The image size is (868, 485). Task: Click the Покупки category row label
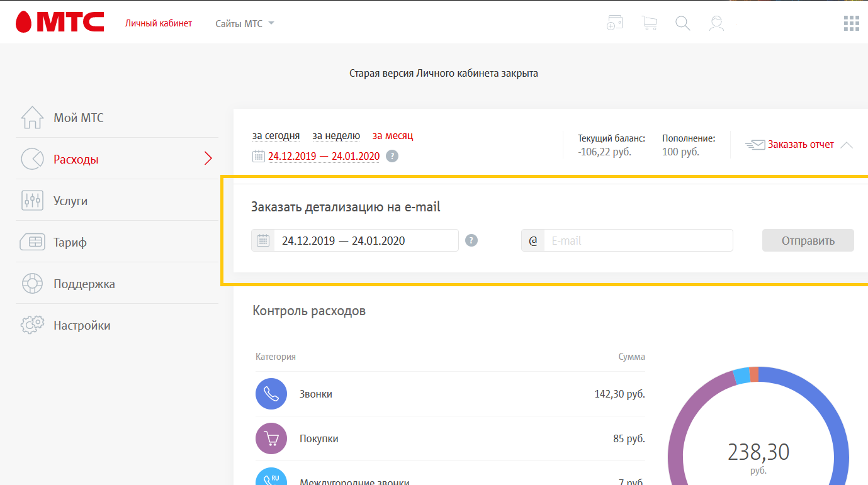[318, 438]
